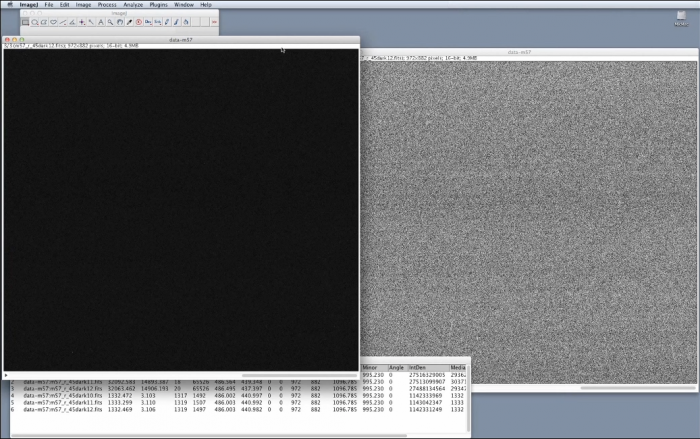Click the value 1333.299 in Results table

tap(120, 402)
